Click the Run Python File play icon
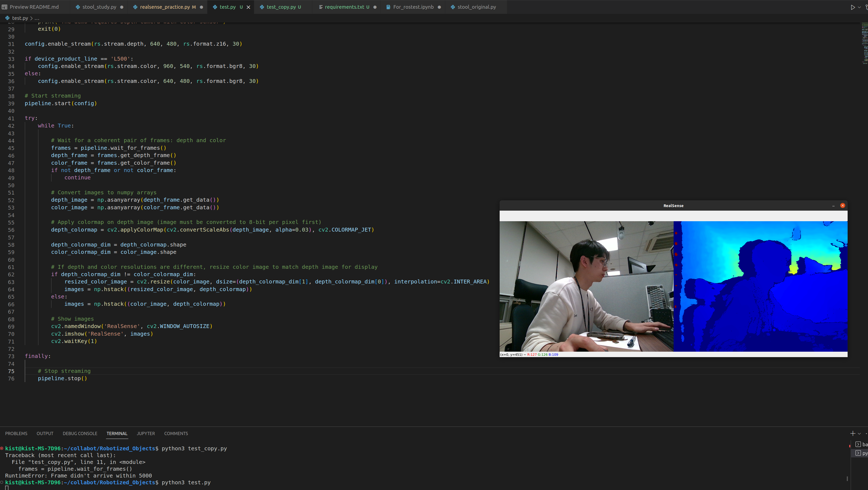 pos(853,7)
